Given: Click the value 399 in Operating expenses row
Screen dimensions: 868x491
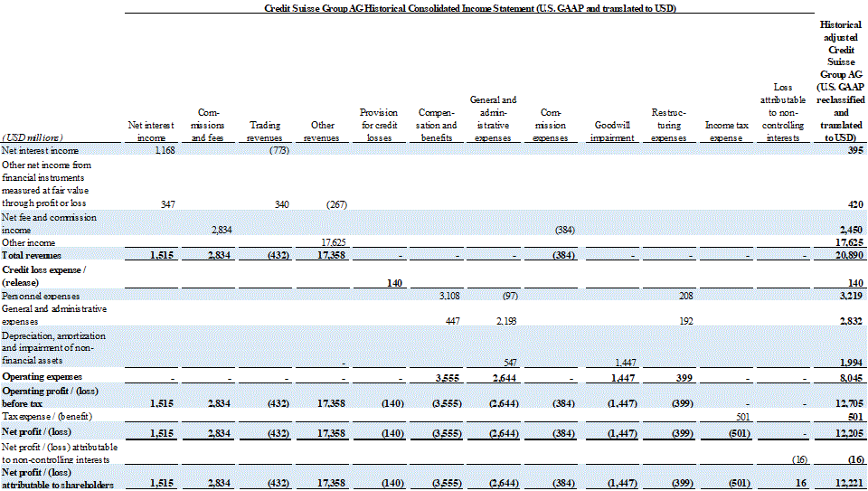Looking at the screenshot, I should point(684,378).
